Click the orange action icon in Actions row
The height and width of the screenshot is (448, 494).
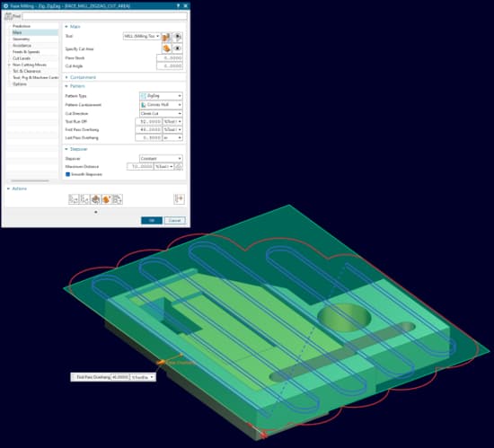click(x=106, y=199)
